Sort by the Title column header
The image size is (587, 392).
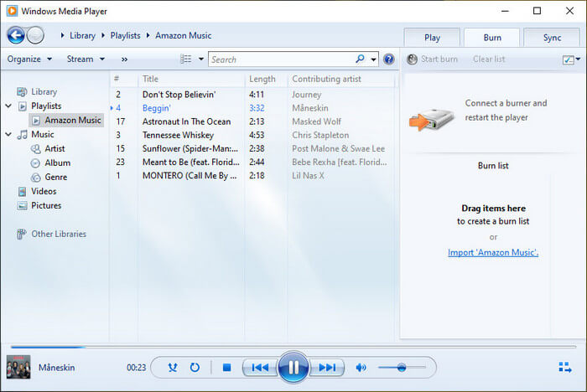tap(191, 80)
